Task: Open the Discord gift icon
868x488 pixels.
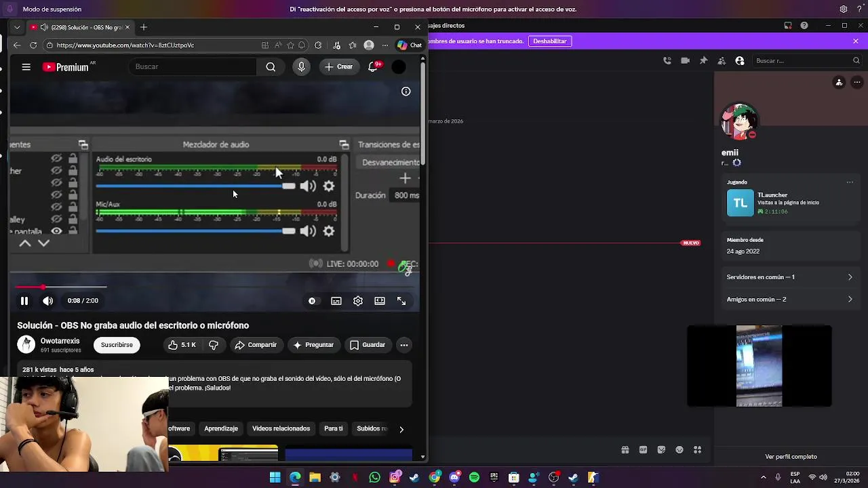Action: (625, 449)
